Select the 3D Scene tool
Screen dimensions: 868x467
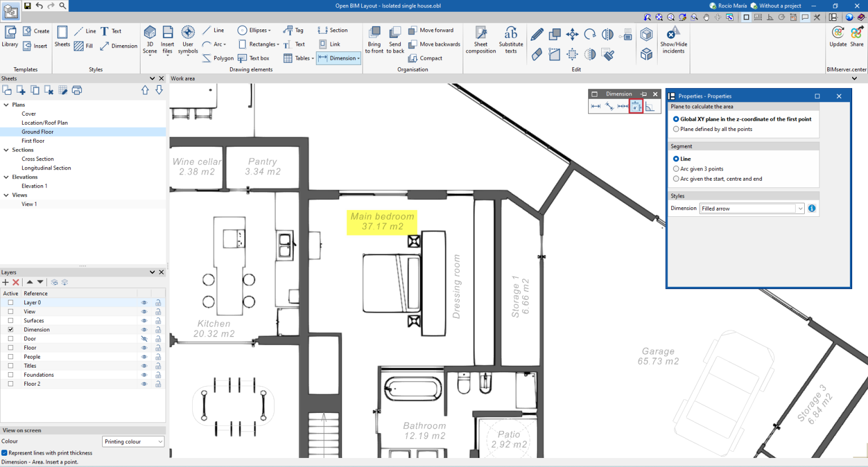click(149, 37)
